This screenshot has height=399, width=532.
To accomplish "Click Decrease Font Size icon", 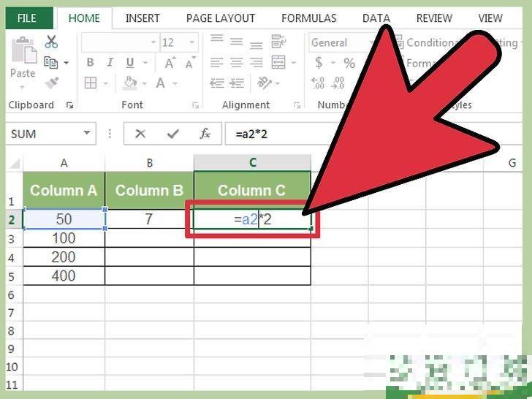I will 190,63.
